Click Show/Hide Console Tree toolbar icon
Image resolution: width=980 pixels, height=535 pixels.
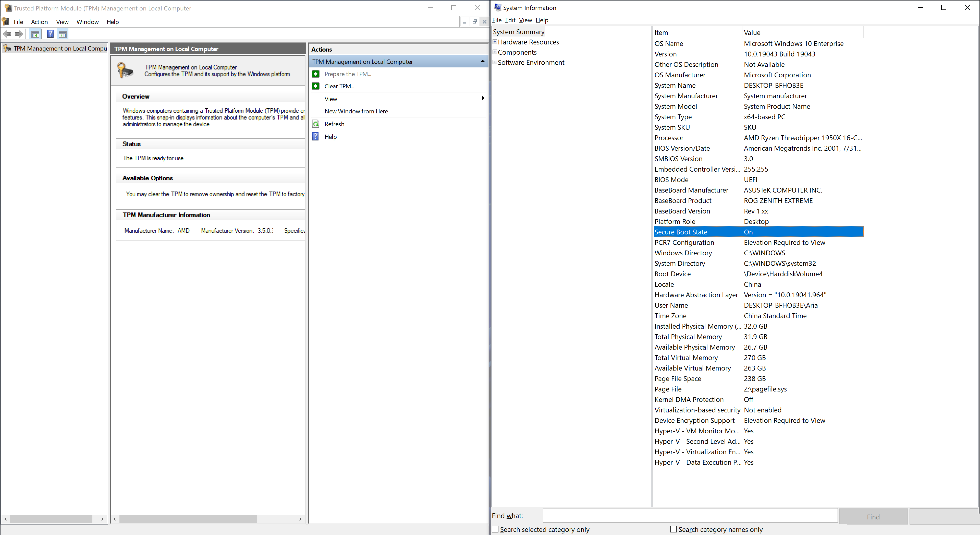tap(35, 34)
